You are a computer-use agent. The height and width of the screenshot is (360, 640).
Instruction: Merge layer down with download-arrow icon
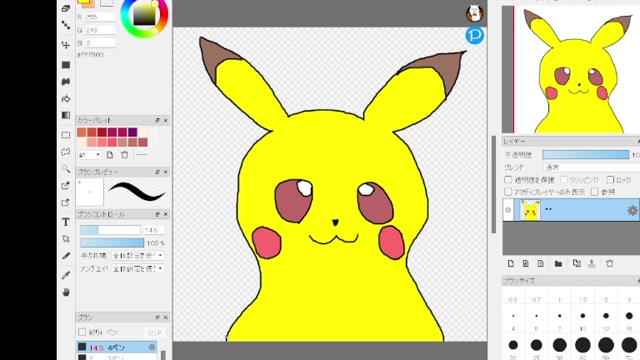[592, 264]
